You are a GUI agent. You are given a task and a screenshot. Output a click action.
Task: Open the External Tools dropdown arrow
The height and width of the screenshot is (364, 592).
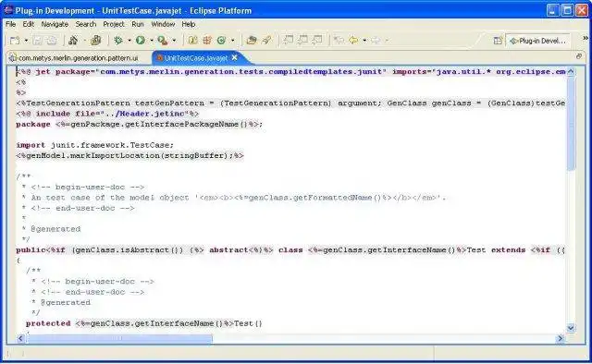pos(174,41)
